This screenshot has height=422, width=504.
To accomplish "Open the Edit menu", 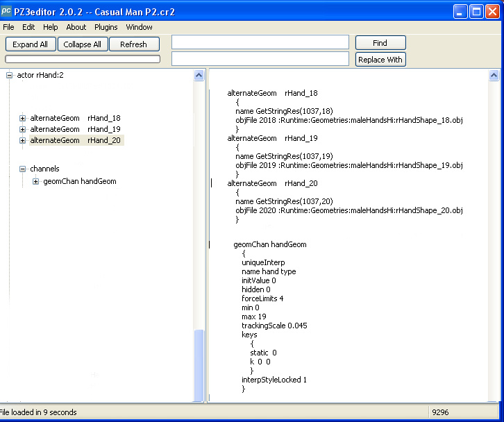I will coord(28,27).
